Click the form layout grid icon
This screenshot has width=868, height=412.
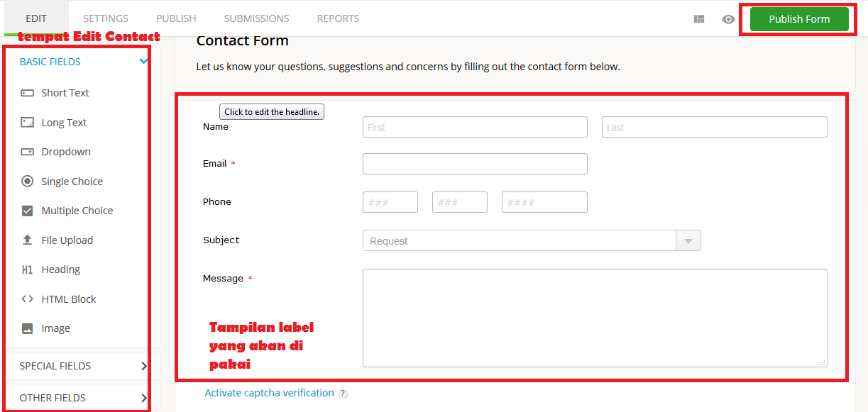(698, 19)
